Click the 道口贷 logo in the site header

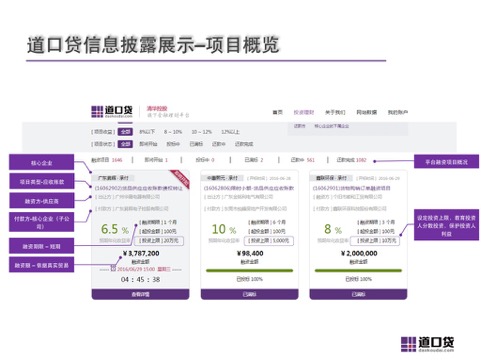pyautogui.click(x=112, y=111)
